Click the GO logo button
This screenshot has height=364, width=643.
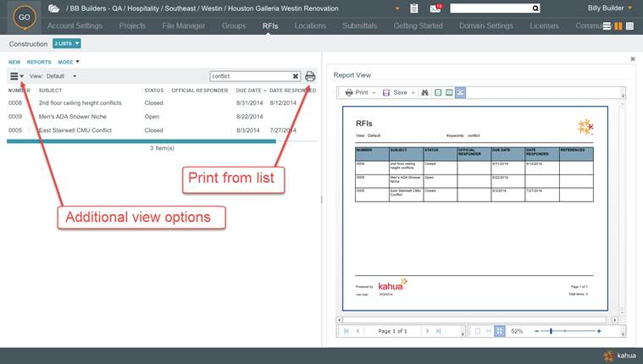(24, 17)
